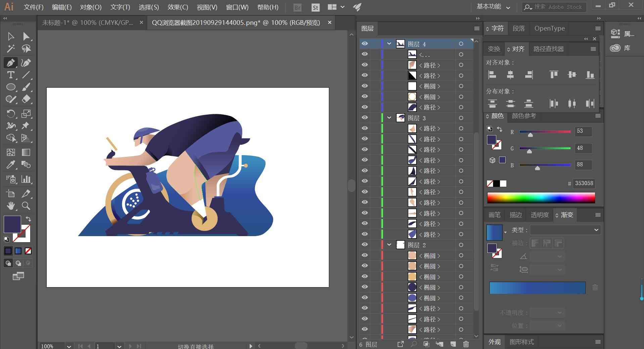Swap fill and stroke arrows in toolbox
Image resolution: width=644 pixels, height=349 pixels.
(x=29, y=219)
